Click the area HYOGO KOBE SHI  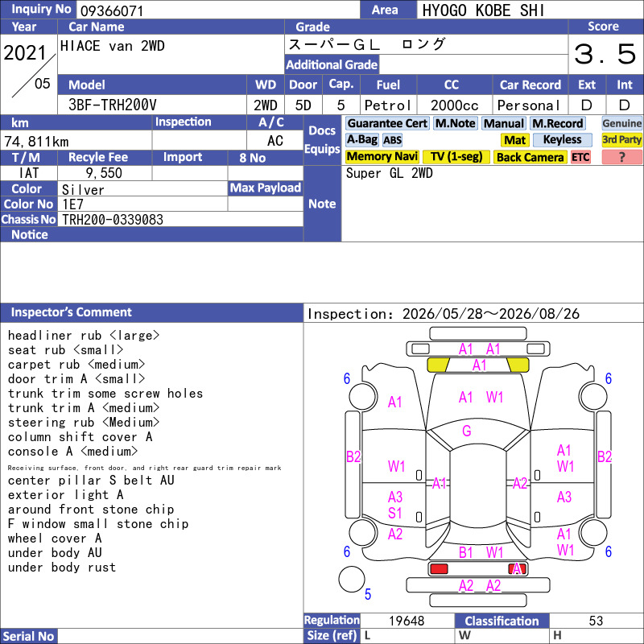[x=483, y=10]
